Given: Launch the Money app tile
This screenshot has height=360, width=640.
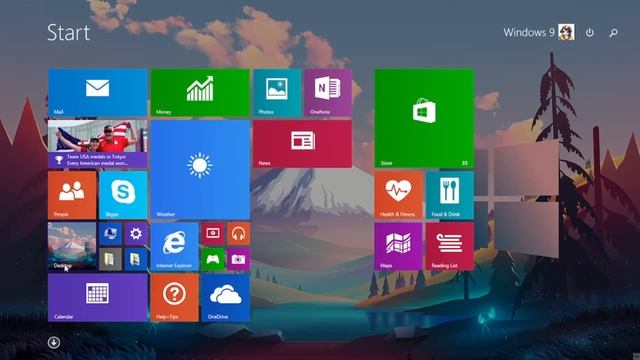Looking at the screenshot, I should (200, 93).
